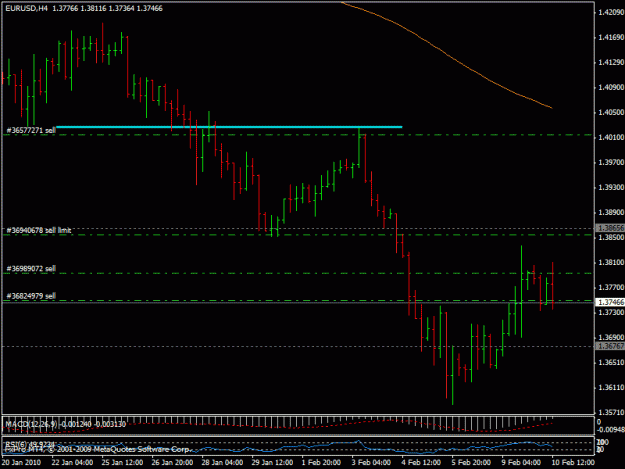625x469 pixels.
Task: Select the #36940678 sell limit order label
Action: tap(39, 230)
